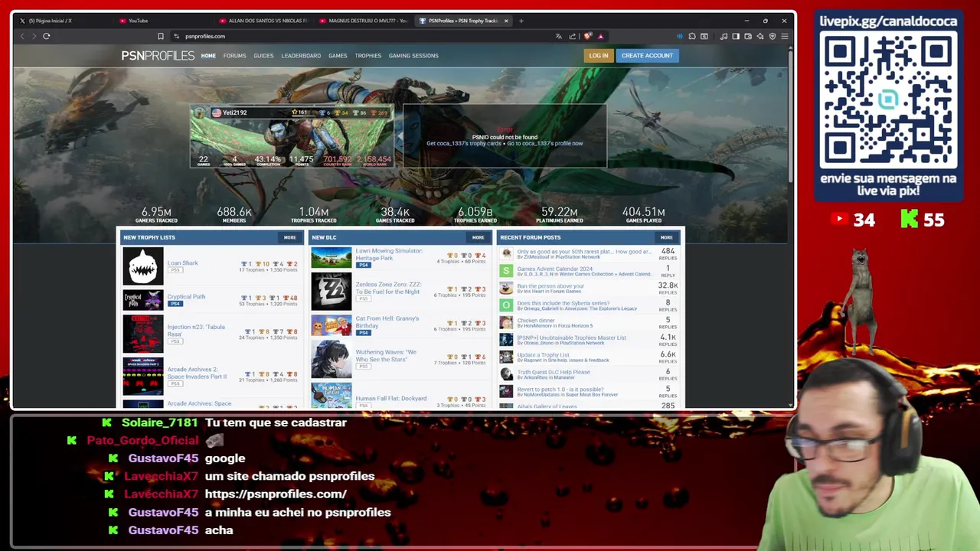980x551 pixels.
Task: Open the browser extensions puzzle icon
Action: (692, 36)
